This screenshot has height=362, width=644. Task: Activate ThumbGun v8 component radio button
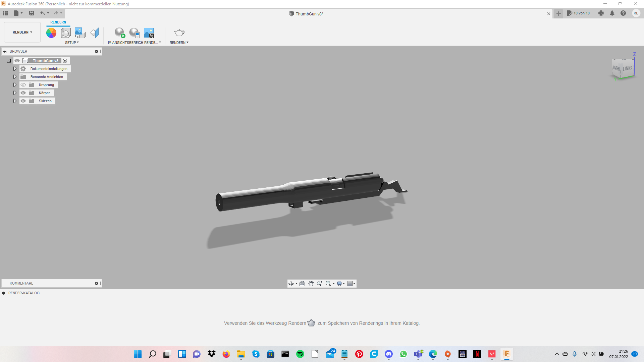pyautogui.click(x=65, y=61)
